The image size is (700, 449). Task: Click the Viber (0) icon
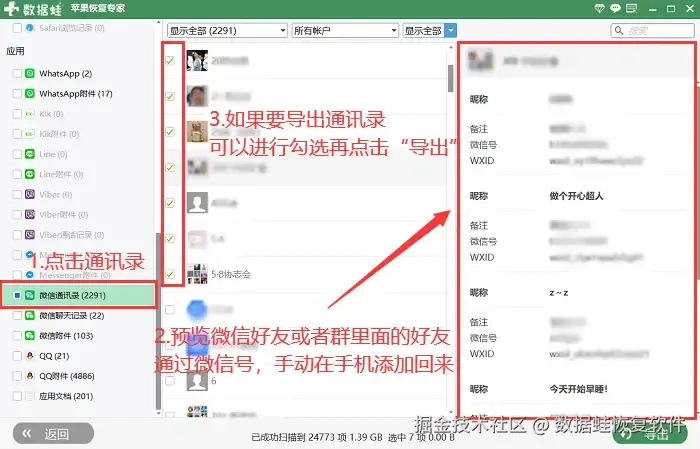click(x=29, y=194)
